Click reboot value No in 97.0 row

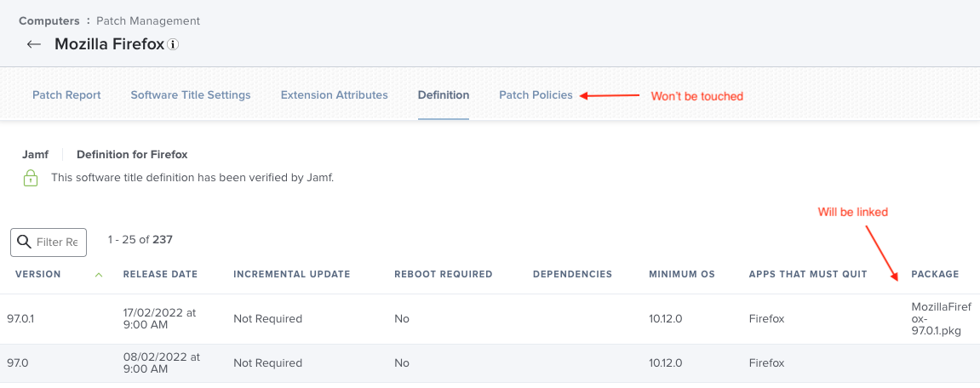(x=402, y=363)
